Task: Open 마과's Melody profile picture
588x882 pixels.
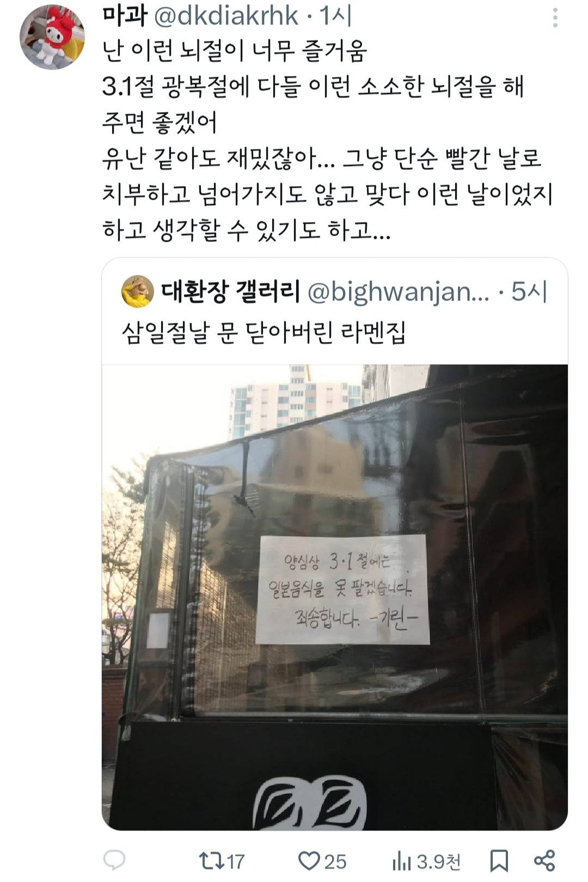Action: (52, 38)
